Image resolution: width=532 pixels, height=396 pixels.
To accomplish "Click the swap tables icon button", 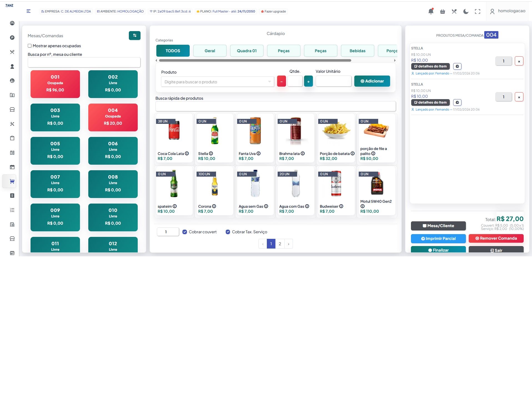I will pyautogui.click(x=135, y=36).
